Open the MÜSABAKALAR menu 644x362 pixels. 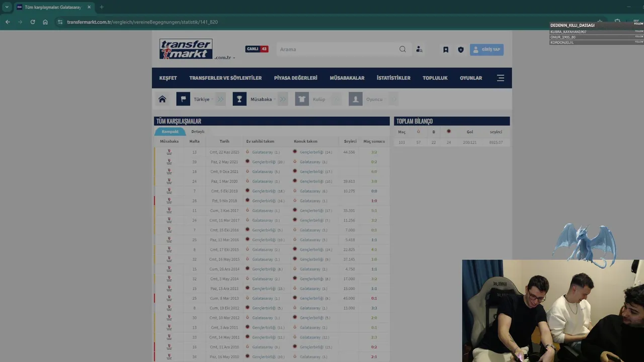point(347,78)
